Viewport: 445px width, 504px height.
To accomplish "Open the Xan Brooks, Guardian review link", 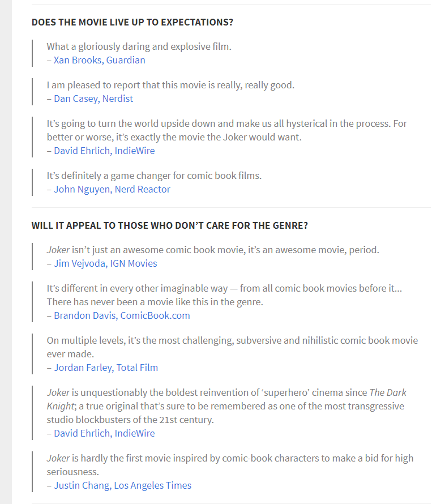I will [99, 60].
